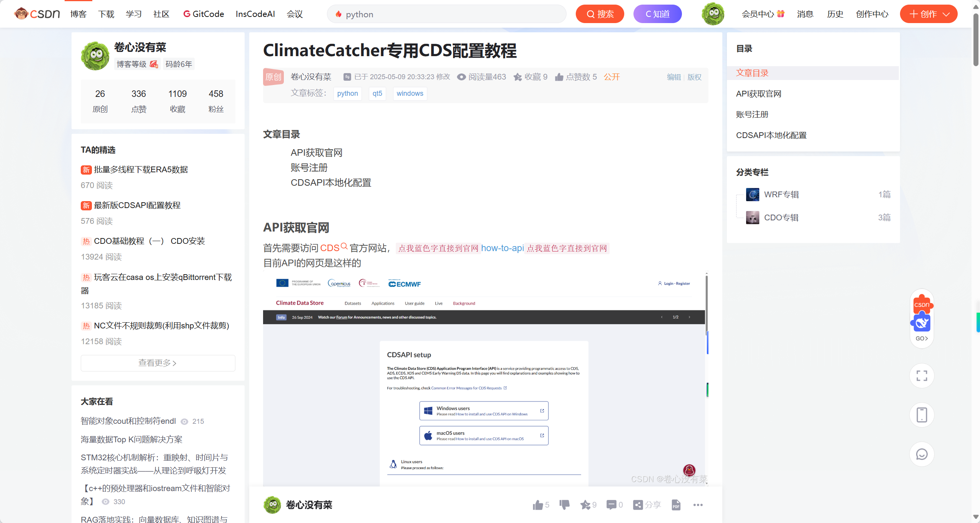Open the 博客 menu item

(78, 14)
